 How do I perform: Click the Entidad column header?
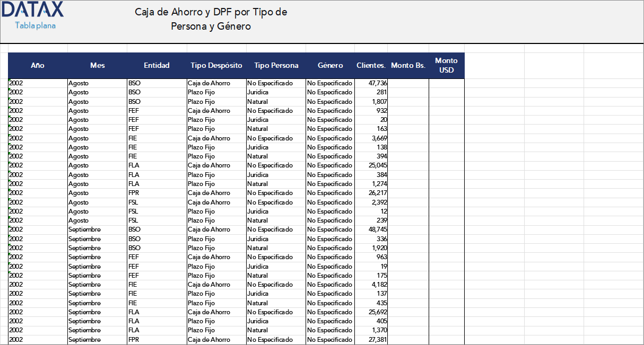[x=156, y=66]
